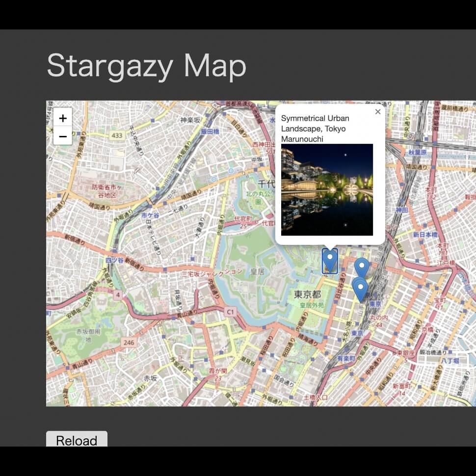Zoom in the map with plus button
Image resolution: width=476 pixels, height=476 pixels.
[x=63, y=118]
